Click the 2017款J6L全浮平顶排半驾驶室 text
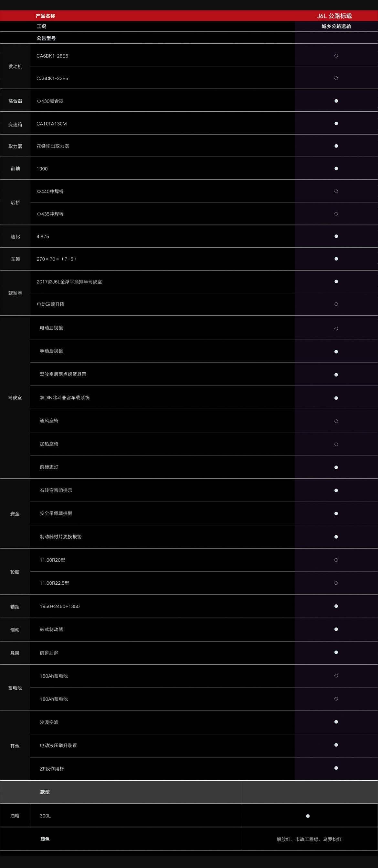This screenshot has width=378, height=868. click(69, 282)
